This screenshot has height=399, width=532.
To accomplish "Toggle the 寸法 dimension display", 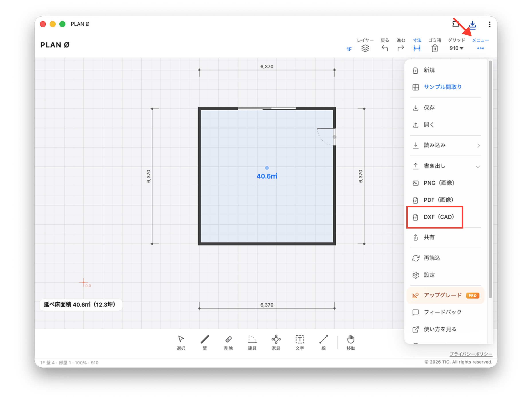I will (x=417, y=48).
